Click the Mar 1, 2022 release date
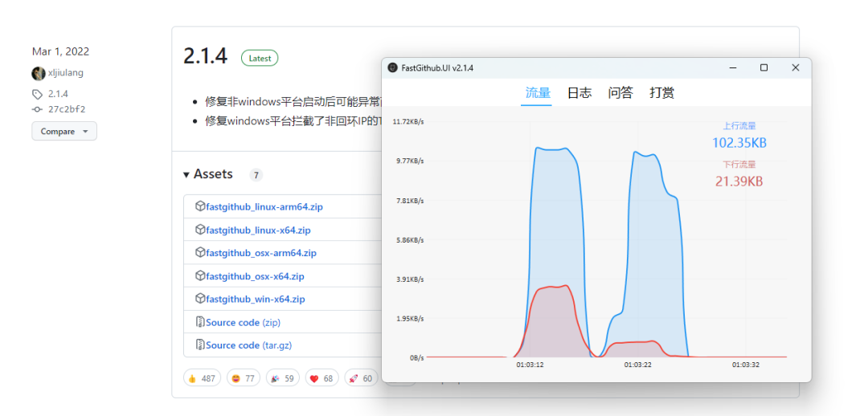Viewport: 868px width, 416px height. click(x=60, y=51)
